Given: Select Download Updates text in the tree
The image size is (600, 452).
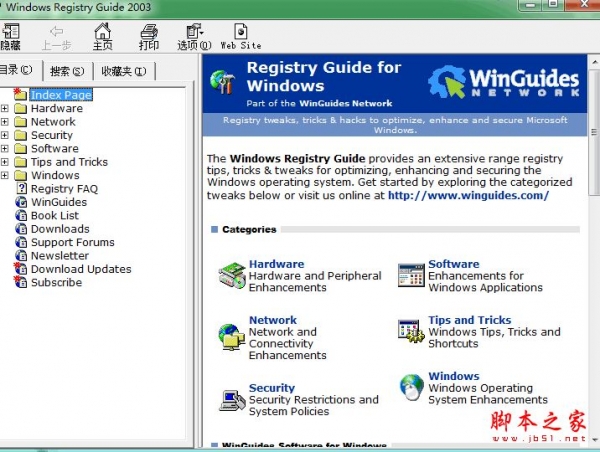Looking at the screenshot, I should (81, 269).
